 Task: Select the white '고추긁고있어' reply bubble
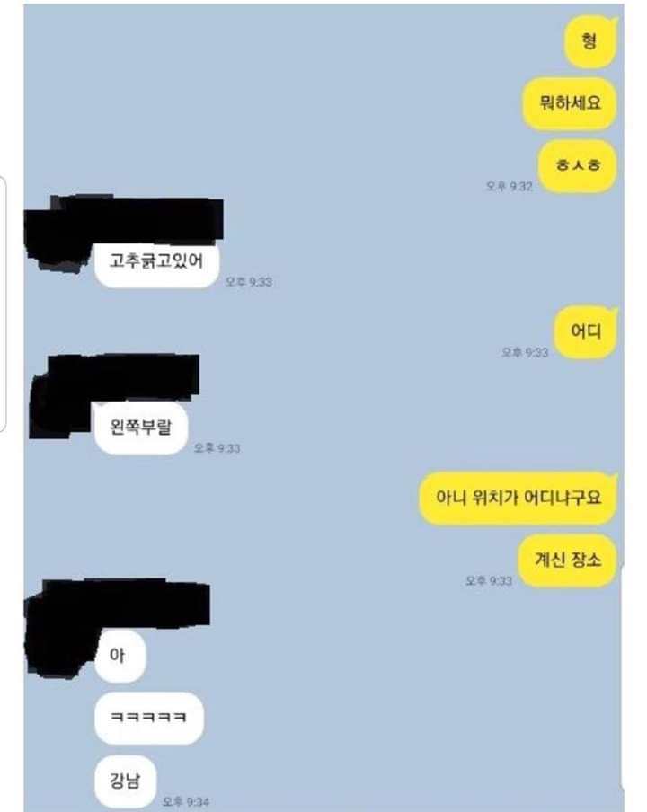click(156, 262)
